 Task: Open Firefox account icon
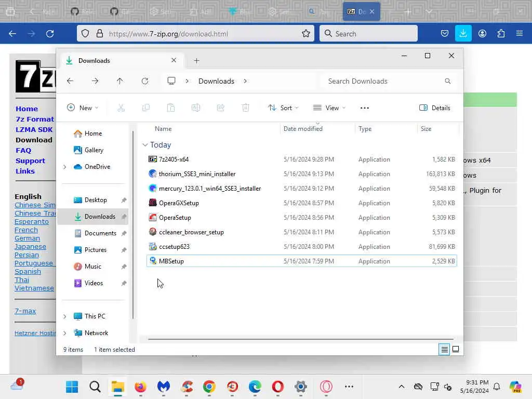[x=482, y=33]
